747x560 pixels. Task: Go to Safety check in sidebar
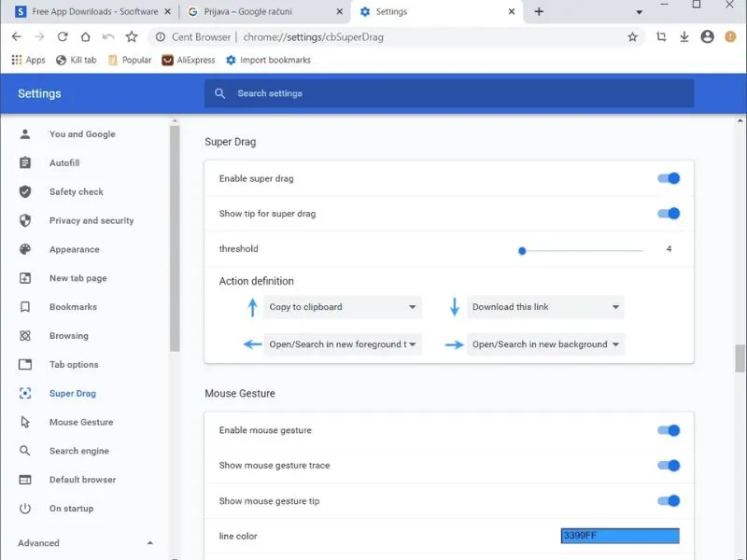[77, 192]
